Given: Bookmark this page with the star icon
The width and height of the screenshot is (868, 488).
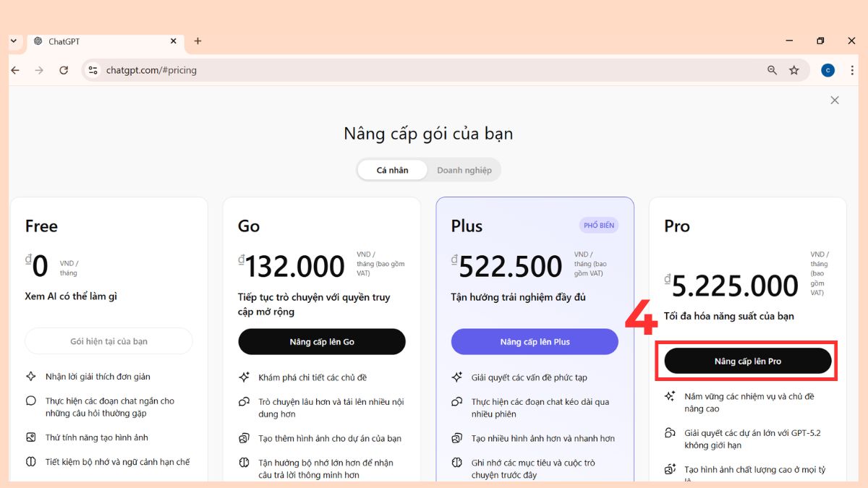Looking at the screenshot, I should tap(795, 69).
